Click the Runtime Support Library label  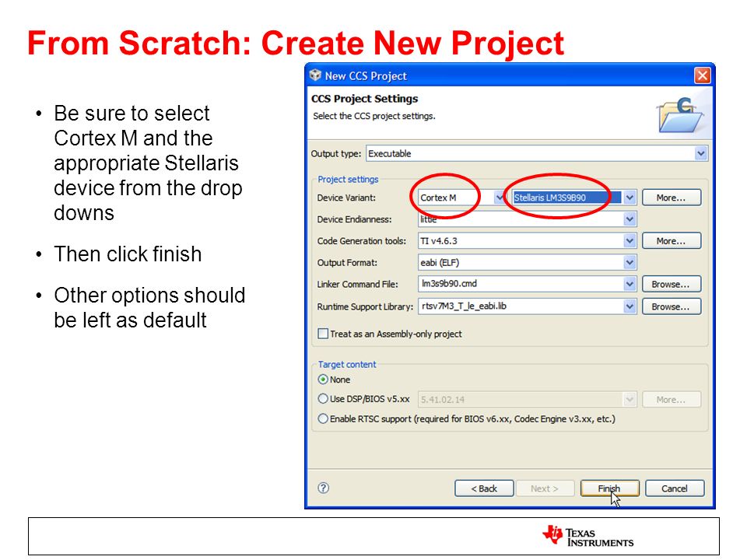point(365,306)
